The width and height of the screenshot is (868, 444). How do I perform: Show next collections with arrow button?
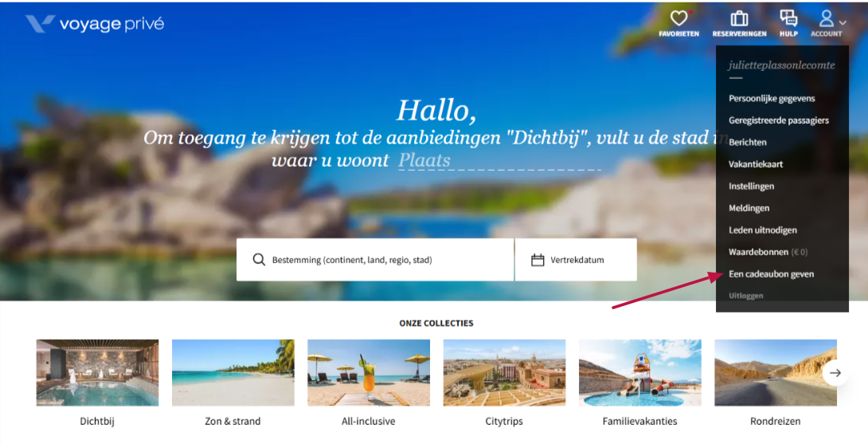[835, 373]
